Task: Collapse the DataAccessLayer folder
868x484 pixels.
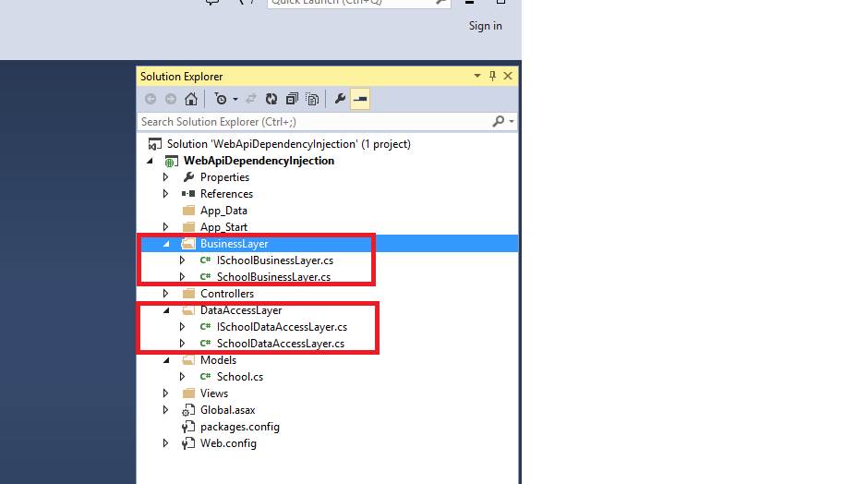Action: [x=166, y=310]
